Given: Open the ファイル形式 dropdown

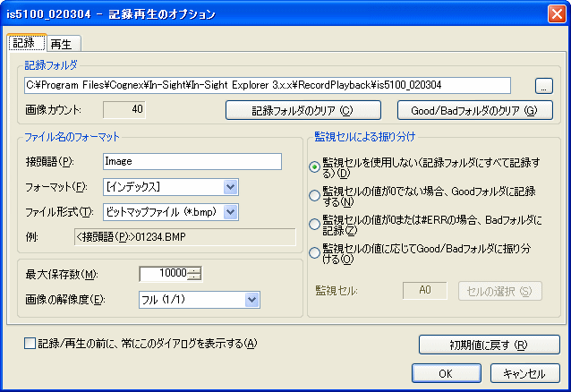Looking at the screenshot, I should coord(230,212).
